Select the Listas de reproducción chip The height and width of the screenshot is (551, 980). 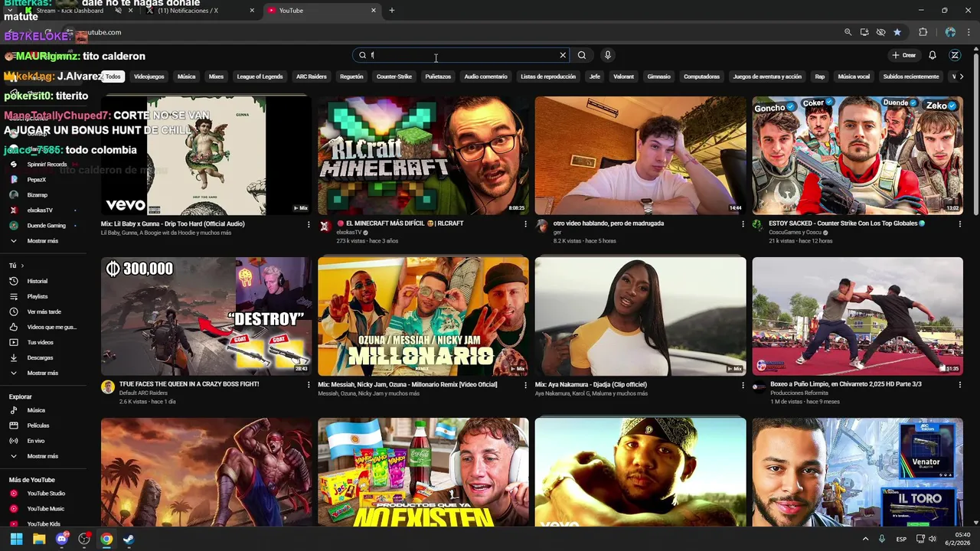point(548,77)
